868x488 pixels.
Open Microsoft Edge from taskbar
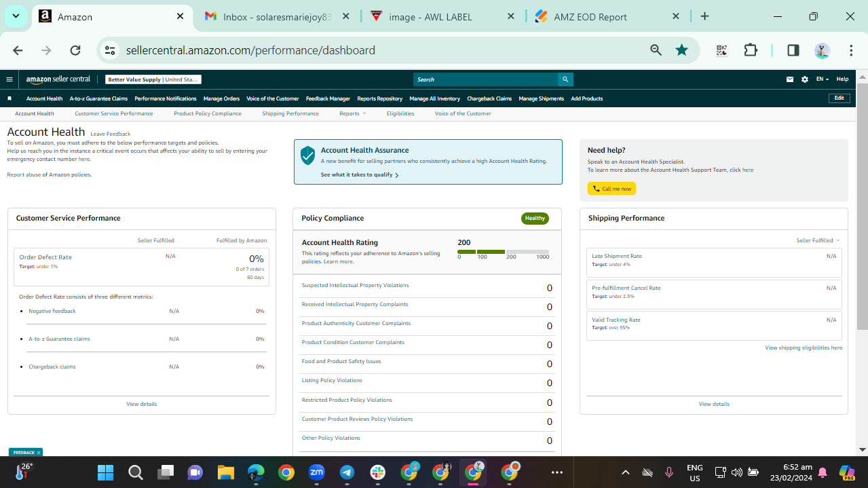[x=256, y=472]
